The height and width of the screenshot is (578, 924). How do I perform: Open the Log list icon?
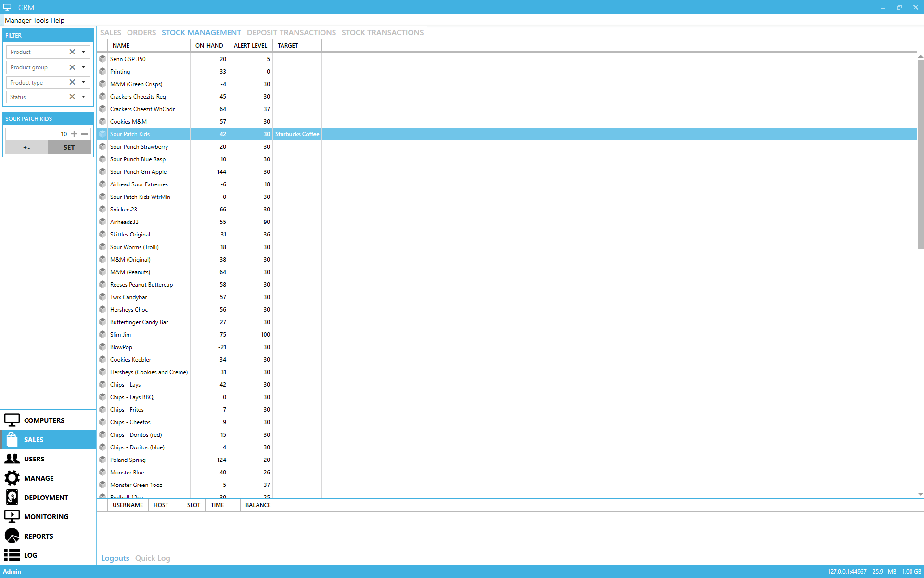12,555
